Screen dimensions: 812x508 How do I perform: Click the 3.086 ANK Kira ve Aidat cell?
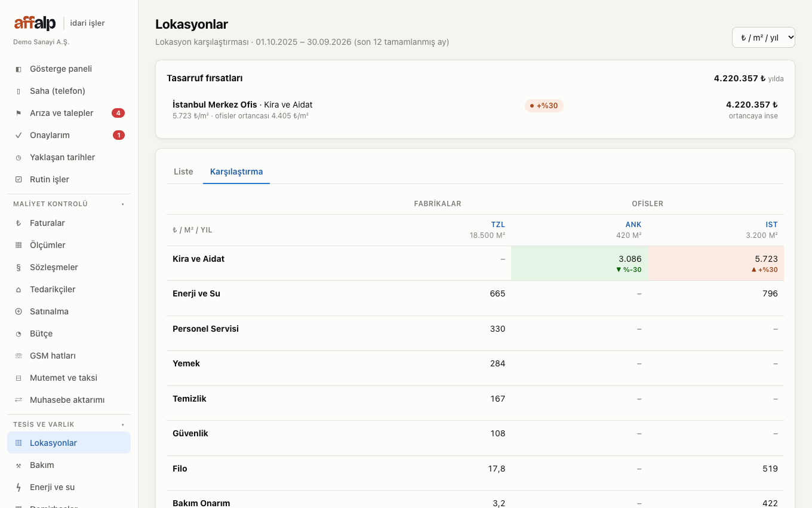[579, 264]
